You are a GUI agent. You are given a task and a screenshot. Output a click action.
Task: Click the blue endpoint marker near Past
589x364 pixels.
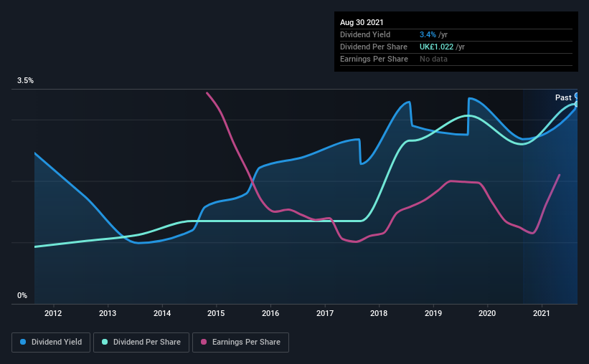[x=577, y=96]
